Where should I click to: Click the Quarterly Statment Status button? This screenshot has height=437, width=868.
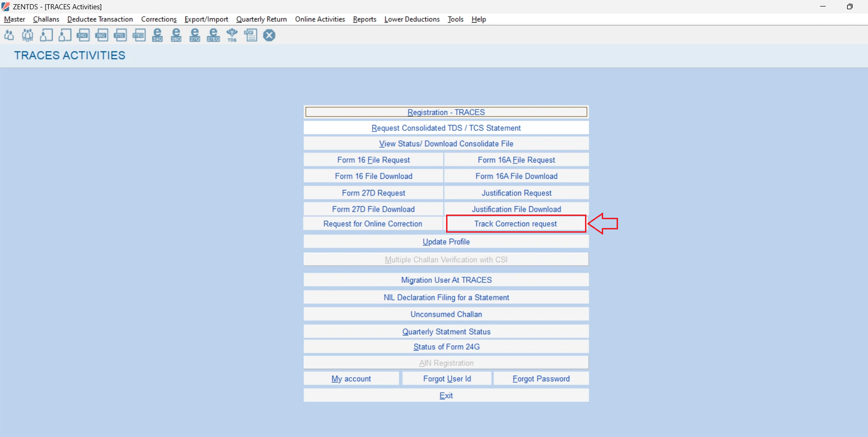(446, 332)
